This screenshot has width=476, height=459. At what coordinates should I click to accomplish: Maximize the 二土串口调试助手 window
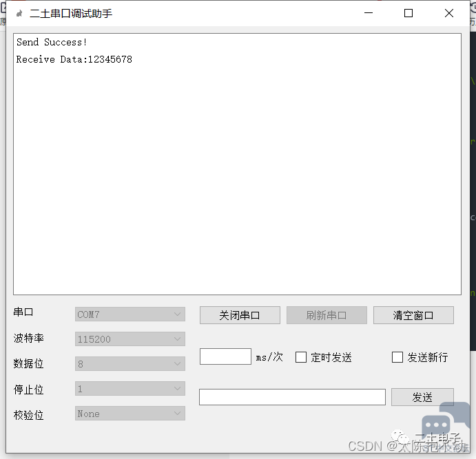[x=408, y=13]
